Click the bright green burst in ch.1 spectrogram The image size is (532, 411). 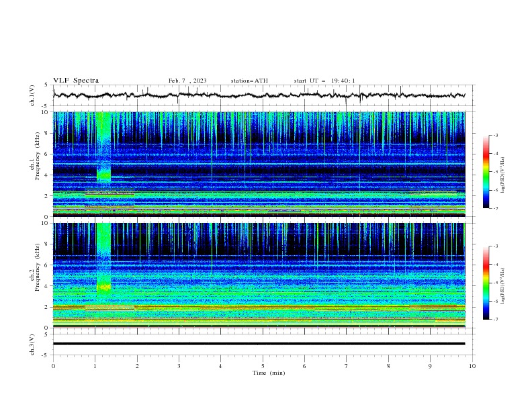[104, 149]
